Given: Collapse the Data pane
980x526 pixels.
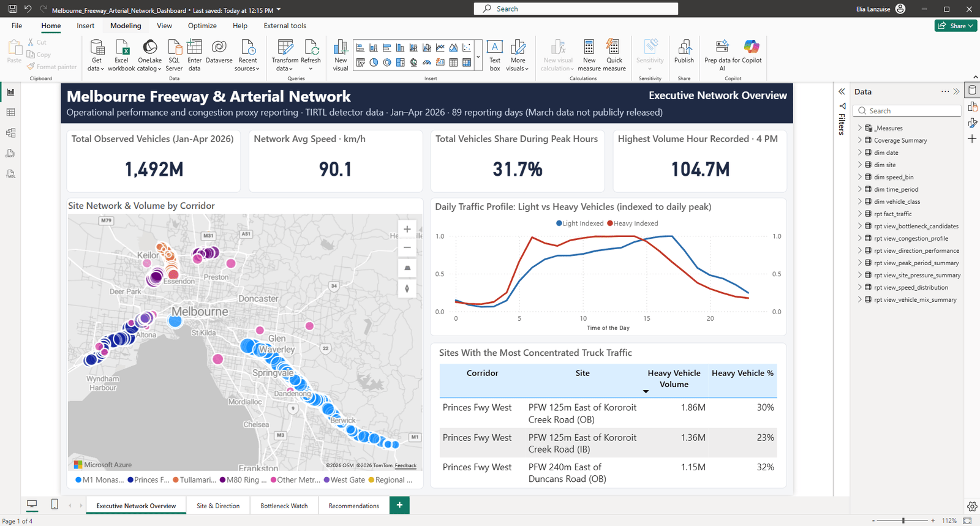Looking at the screenshot, I should [957, 92].
